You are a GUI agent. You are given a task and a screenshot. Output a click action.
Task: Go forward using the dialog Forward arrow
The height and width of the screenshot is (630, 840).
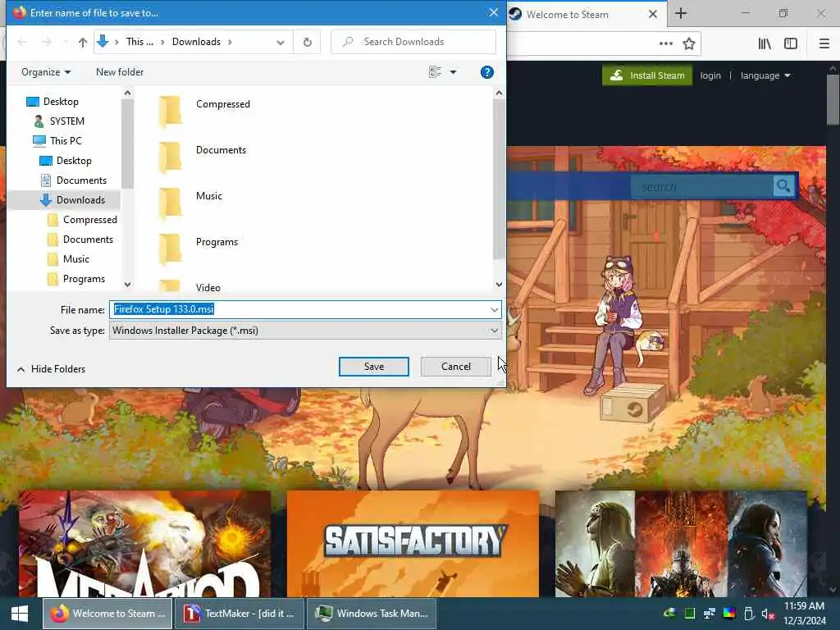[47, 42]
